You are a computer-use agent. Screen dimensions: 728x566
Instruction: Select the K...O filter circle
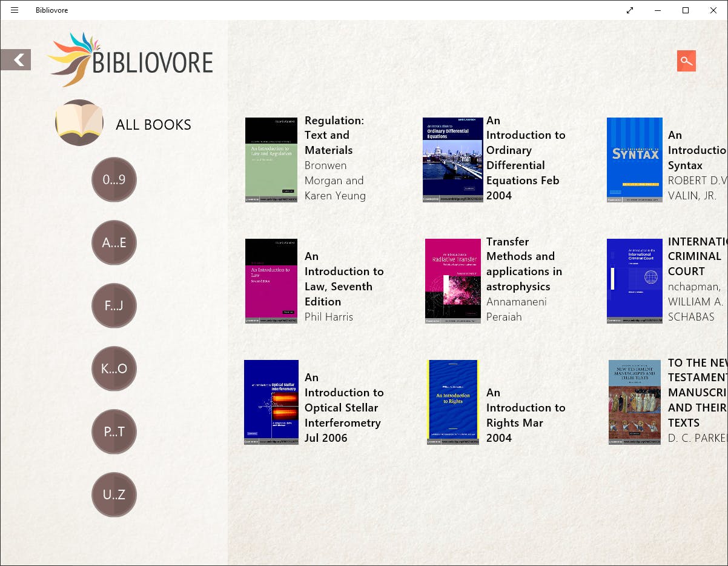coord(114,368)
